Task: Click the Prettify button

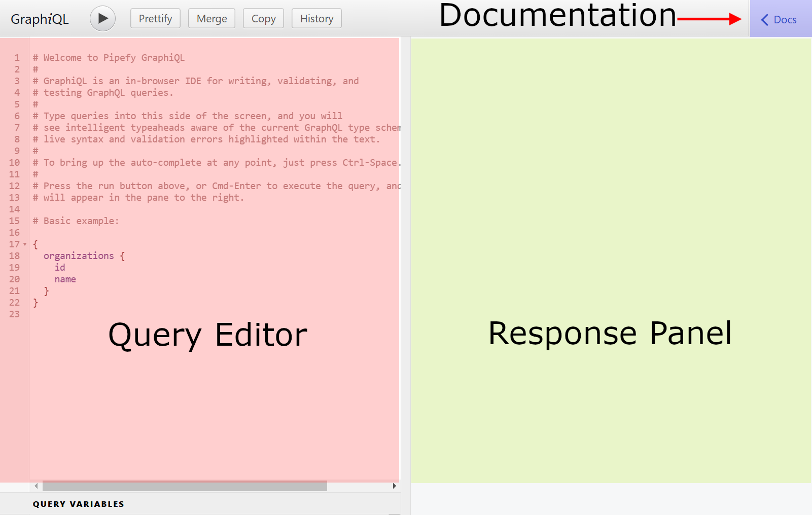Action: coord(155,19)
